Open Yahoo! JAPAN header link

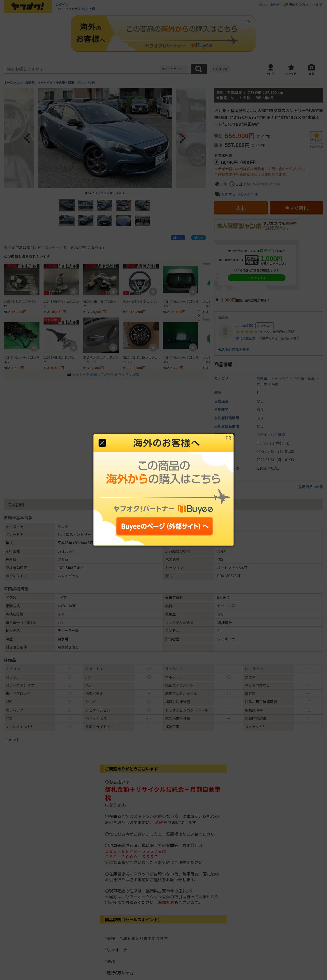click(x=269, y=5)
